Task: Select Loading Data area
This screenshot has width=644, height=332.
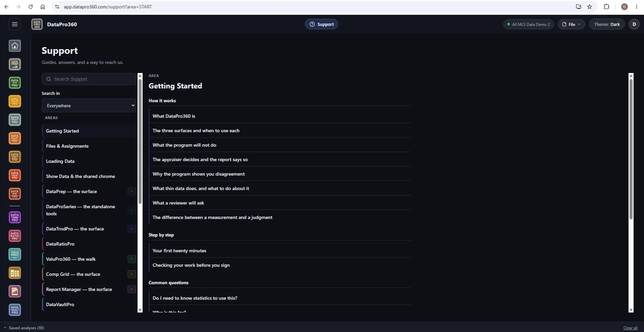Action: pyautogui.click(x=89, y=161)
